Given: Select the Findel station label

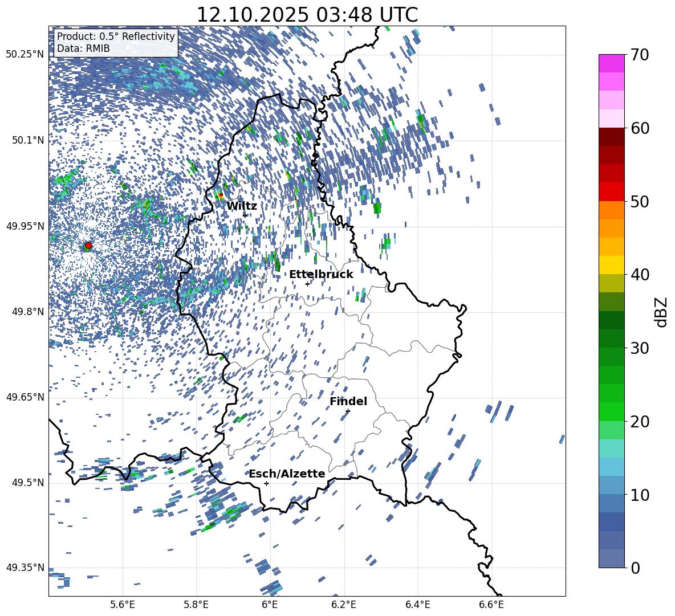Looking at the screenshot, I should [348, 401].
